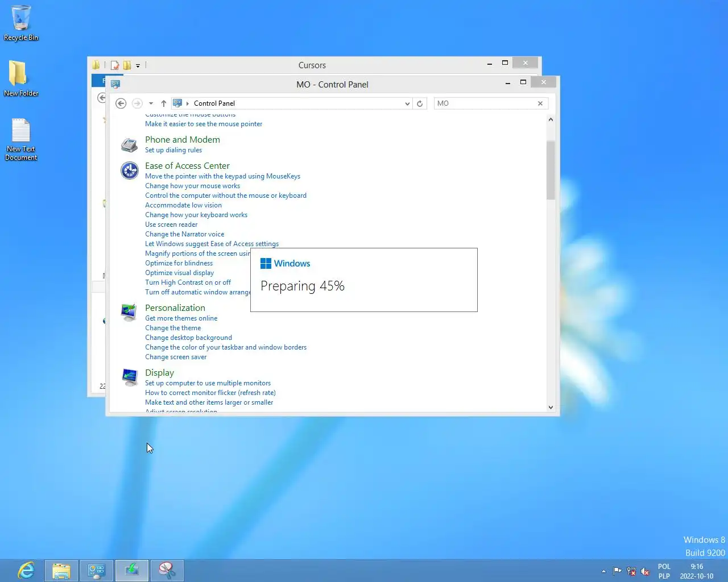Image resolution: width=728 pixels, height=582 pixels.
Task: Click Accommodate low vision
Action: 183,205
